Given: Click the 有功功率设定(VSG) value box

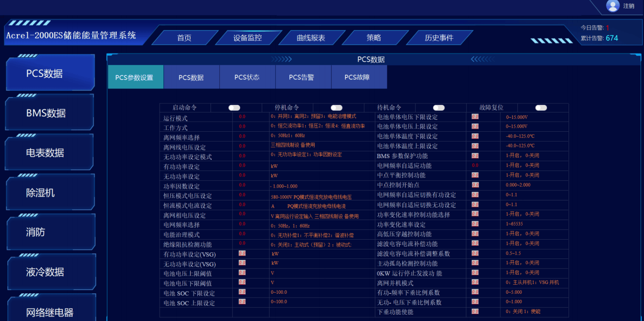Looking at the screenshot, I should pos(242,253).
